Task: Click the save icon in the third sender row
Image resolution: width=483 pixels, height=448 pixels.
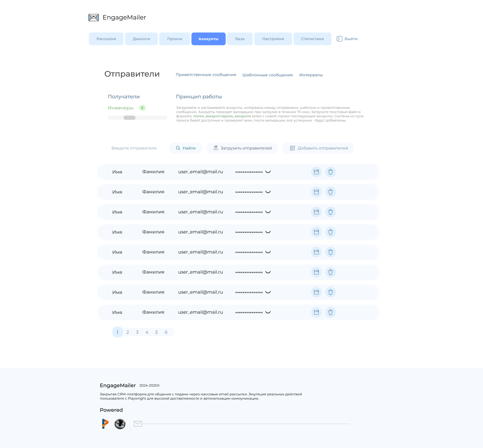Action: 316,212
